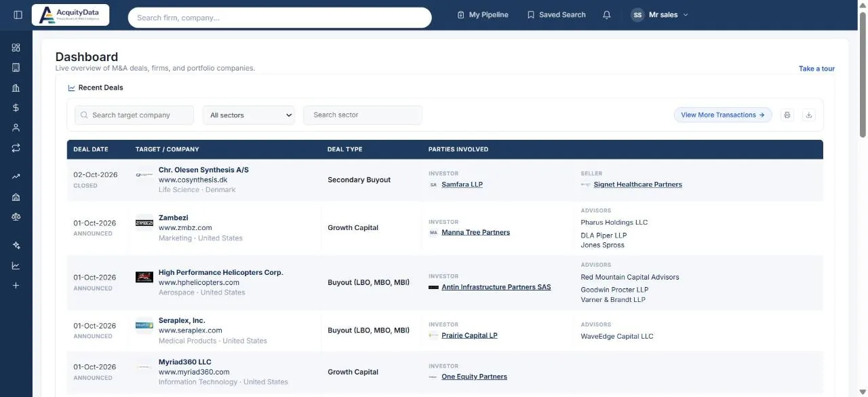Open the sparkles AI icon in sidebar
The image size is (868, 397).
(16, 246)
